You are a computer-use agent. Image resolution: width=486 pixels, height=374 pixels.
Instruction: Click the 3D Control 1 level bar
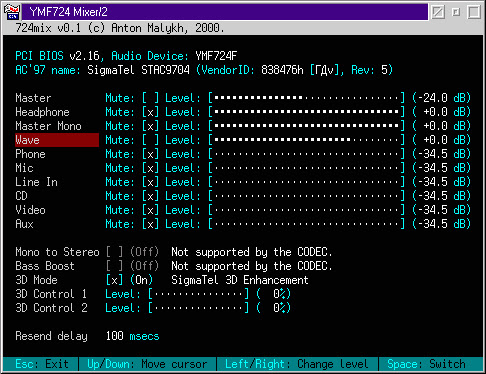[199, 294]
